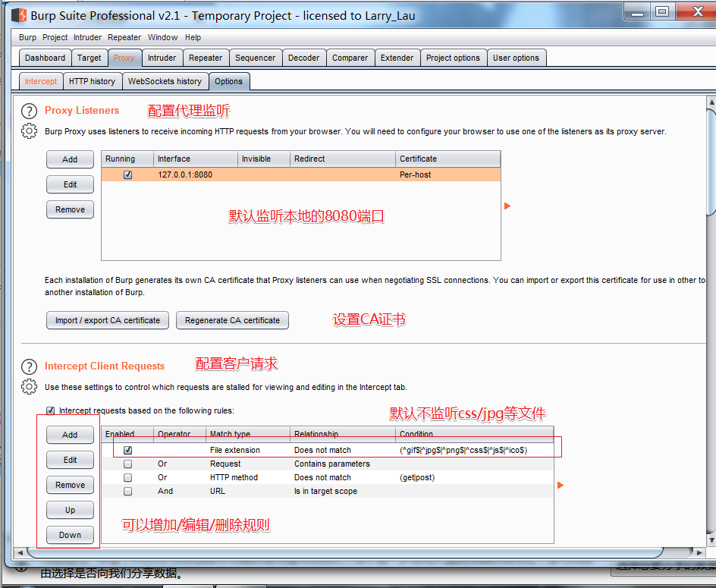Screen dimensions: 716x588
Task: Switch to the Decoder tab
Action: coord(303,58)
